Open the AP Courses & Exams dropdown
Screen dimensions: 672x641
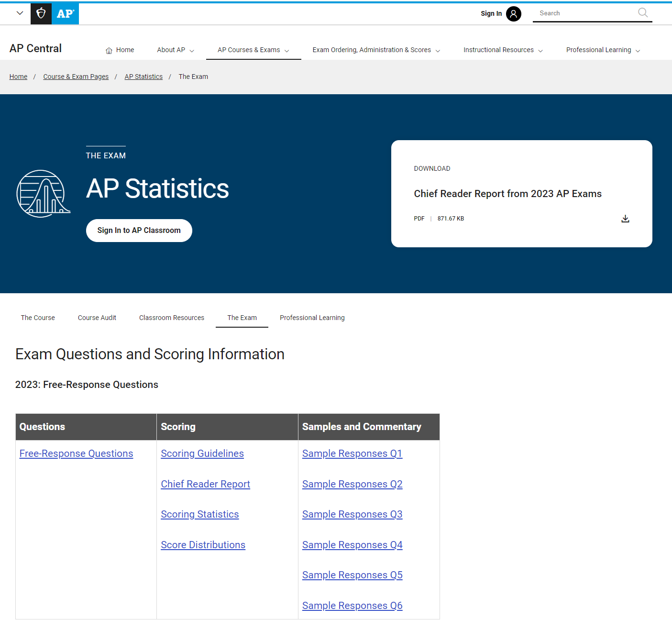pos(253,50)
